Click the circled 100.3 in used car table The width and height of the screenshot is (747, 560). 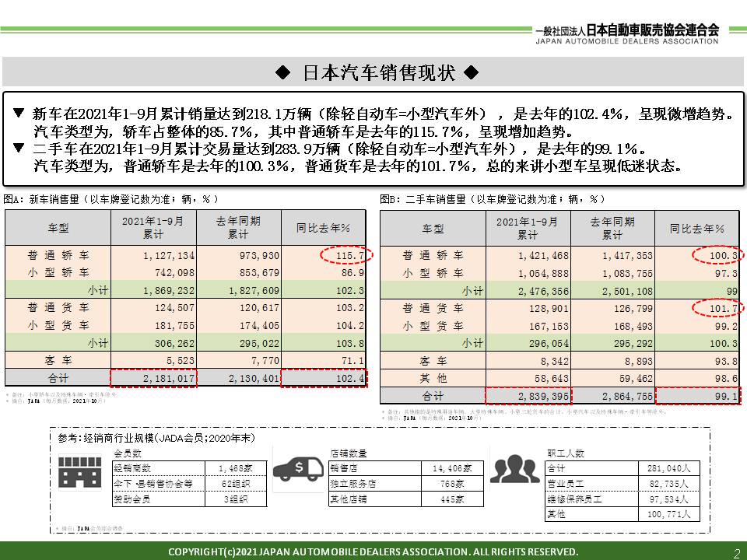[717, 255]
